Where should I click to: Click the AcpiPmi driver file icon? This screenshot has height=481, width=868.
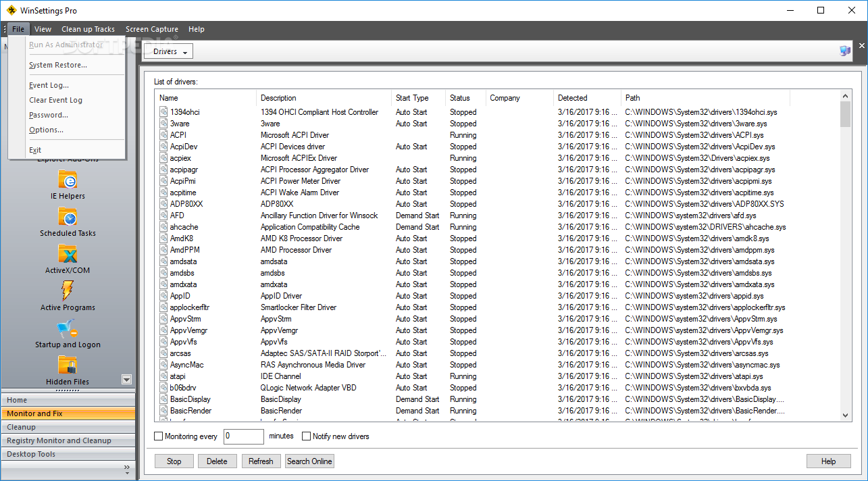[x=163, y=181]
